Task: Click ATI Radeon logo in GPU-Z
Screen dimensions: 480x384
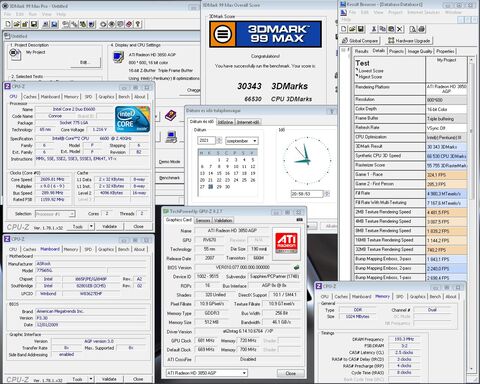Action: point(286,243)
